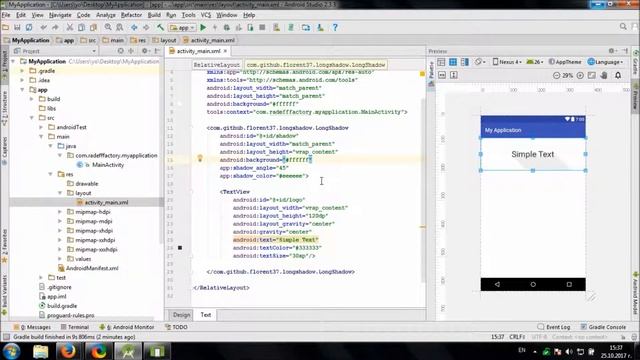640x360 pixels.
Task: Click the Help question mark icon
Action: click(335, 27)
